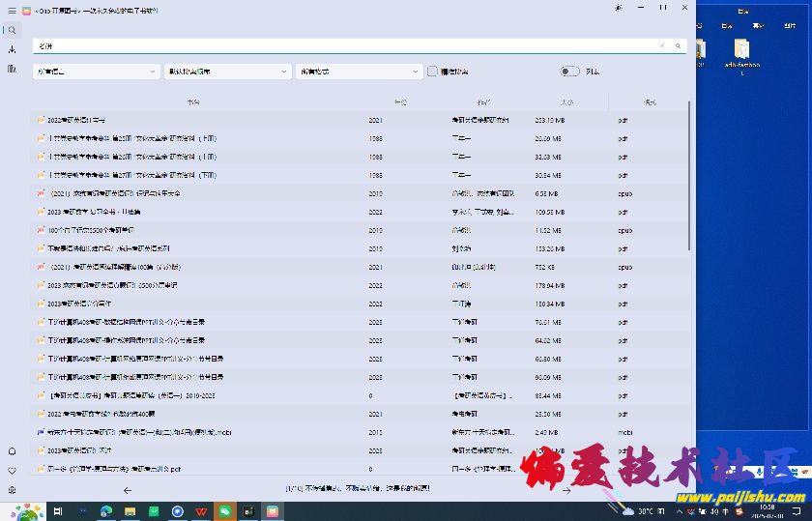The width and height of the screenshot is (812, 521).
Task: Click the heart icon in sidebar
Action: (x=12, y=471)
